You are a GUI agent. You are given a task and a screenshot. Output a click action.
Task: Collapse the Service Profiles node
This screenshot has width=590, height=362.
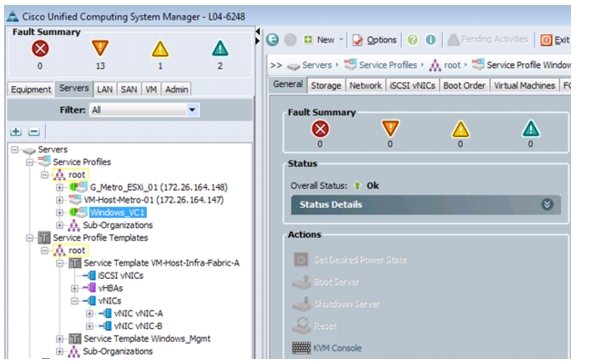tap(29, 162)
